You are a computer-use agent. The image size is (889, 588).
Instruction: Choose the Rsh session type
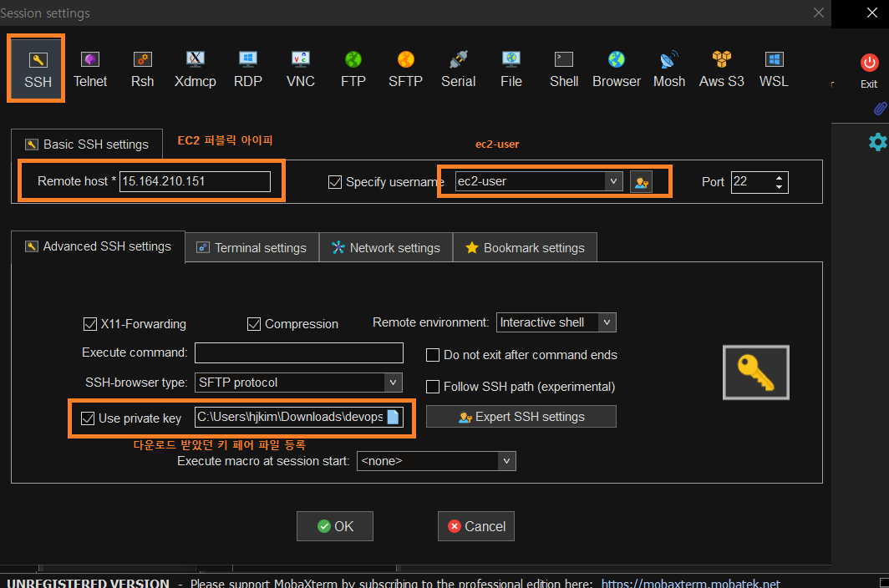tap(142, 69)
